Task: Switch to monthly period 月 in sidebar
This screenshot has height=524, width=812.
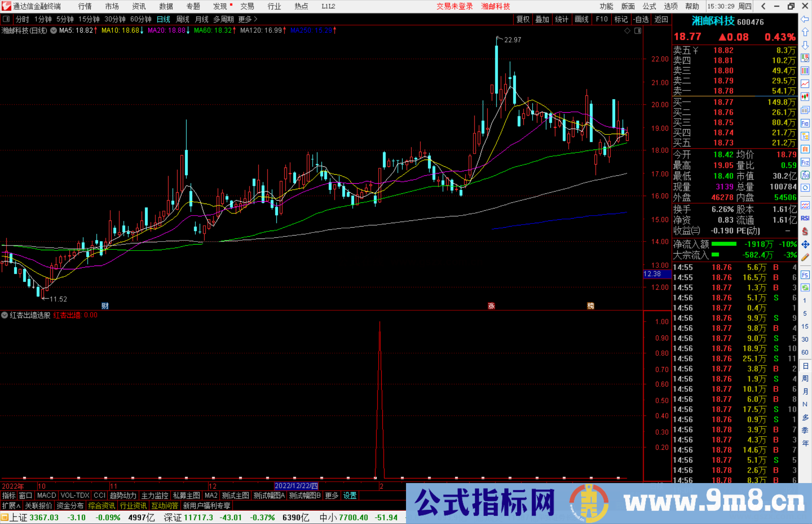Action: click(x=805, y=391)
